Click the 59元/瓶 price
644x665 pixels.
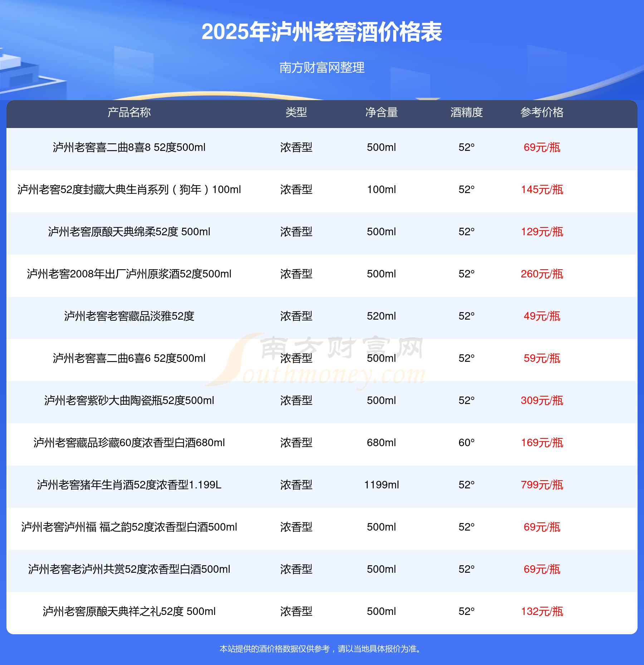click(542, 358)
